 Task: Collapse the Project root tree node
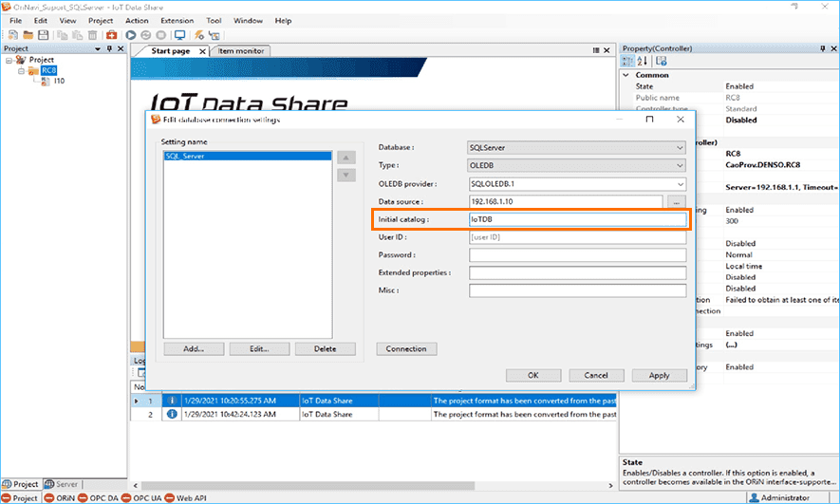pos(9,60)
